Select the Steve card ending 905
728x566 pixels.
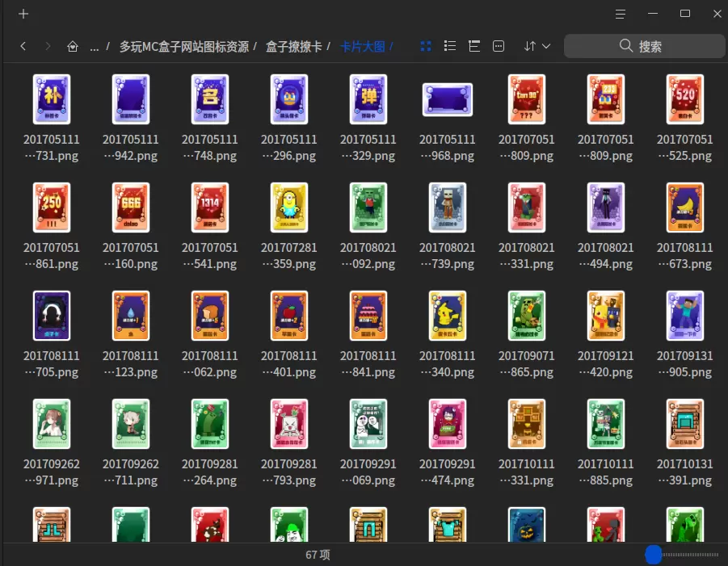[x=685, y=316]
